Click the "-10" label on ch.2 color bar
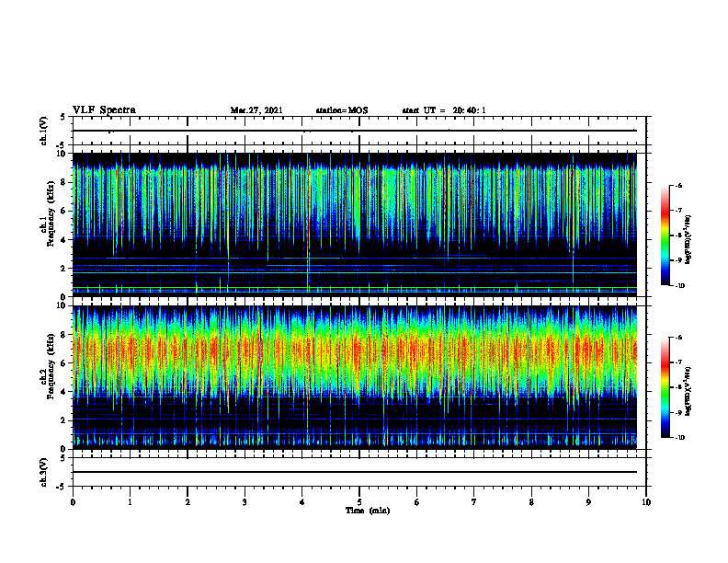 pyautogui.click(x=679, y=438)
